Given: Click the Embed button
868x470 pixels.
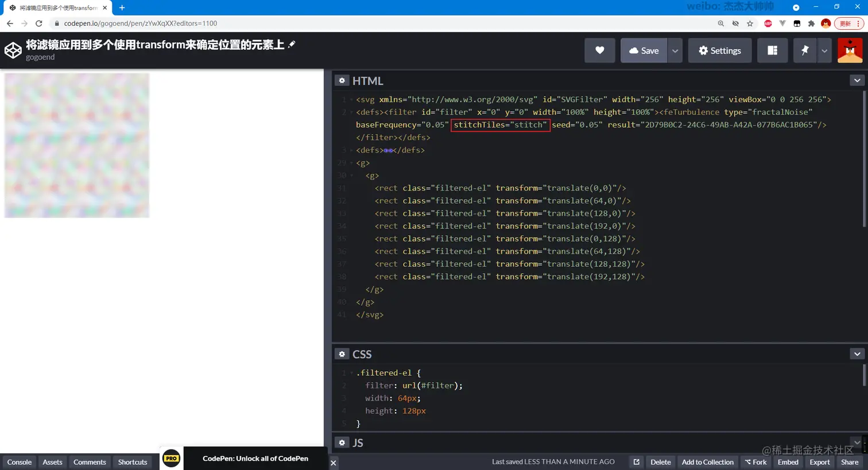Looking at the screenshot, I should point(788,462).
